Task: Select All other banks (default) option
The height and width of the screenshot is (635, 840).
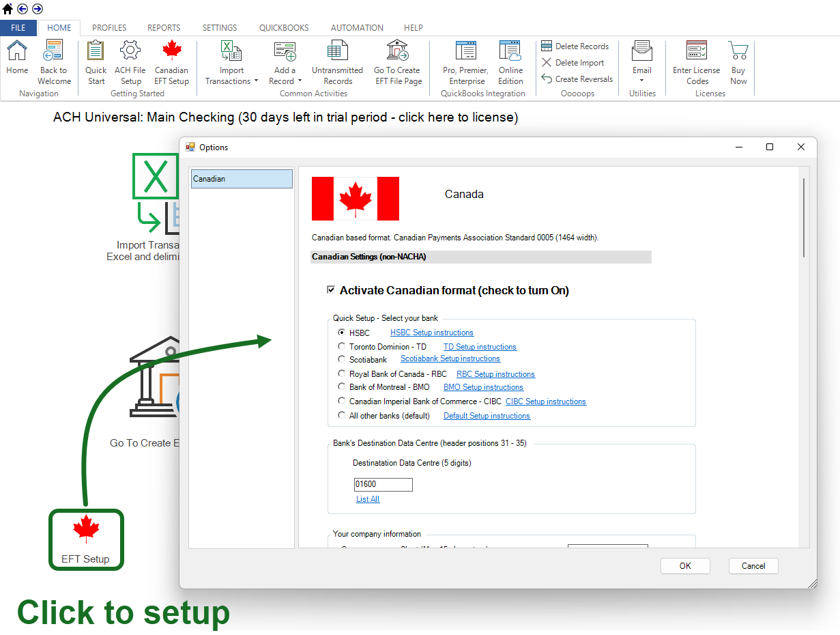Action: pyautogui.click(x=342, y=415)
